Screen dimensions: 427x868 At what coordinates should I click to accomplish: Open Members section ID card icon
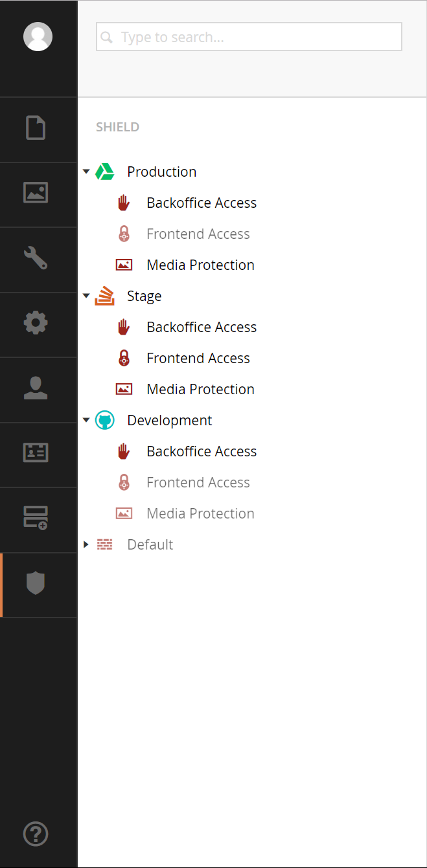tap(36, 452)
